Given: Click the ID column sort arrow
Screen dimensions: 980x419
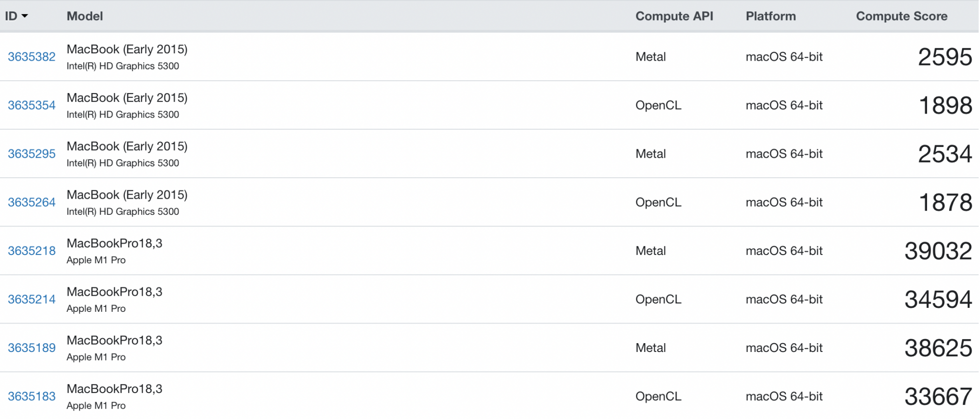Looking at the screenshot, I should point(25,16).
